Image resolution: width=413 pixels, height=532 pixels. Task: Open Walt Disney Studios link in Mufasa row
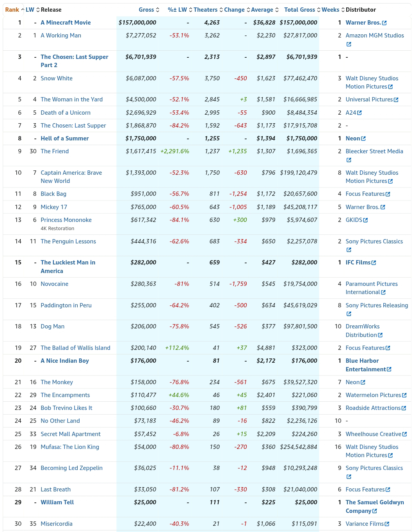pyautogui.click(x=372, y=451)
